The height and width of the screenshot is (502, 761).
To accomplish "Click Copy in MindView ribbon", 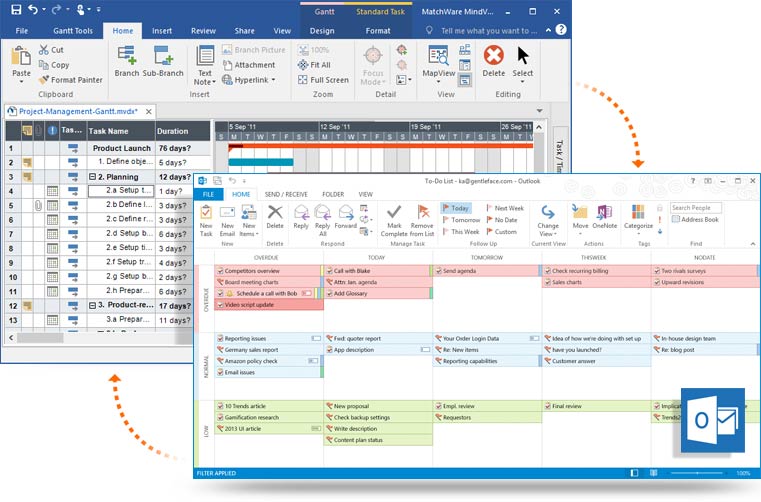I will click(x=54, y=65).
